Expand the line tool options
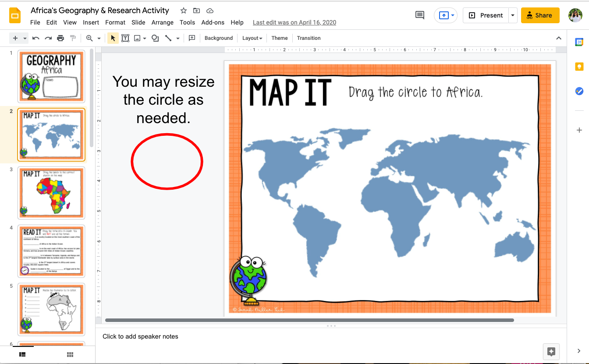The image size is (589, 364). click(x=177, y=38)
